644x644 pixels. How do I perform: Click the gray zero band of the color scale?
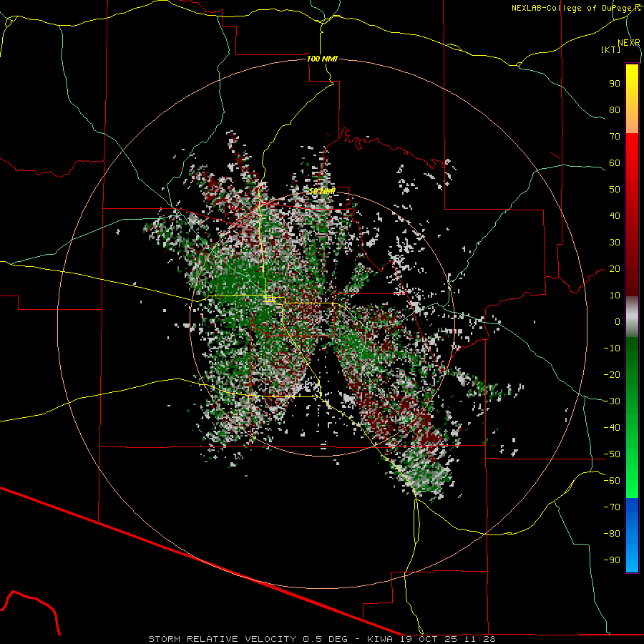click(632, 317)
